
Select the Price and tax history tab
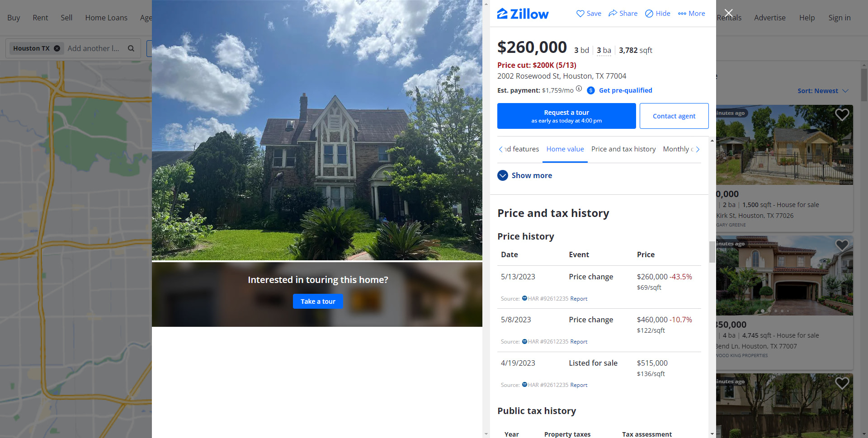tap(623, 149)
